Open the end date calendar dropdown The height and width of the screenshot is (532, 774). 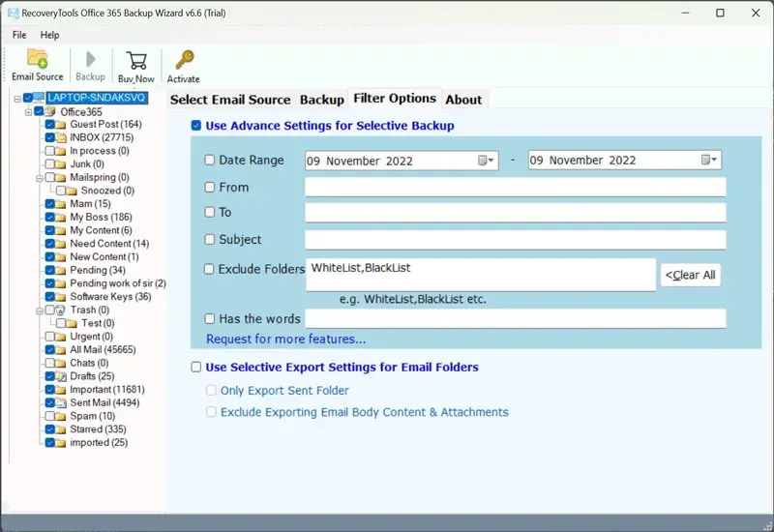coord(708,161)
